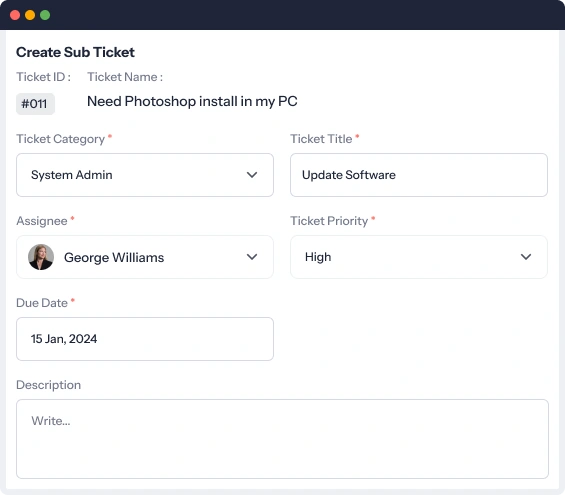The image size is (565, 495).
Task: Click the 'Ticket Name :' label
Action: (x=125, y=77)
